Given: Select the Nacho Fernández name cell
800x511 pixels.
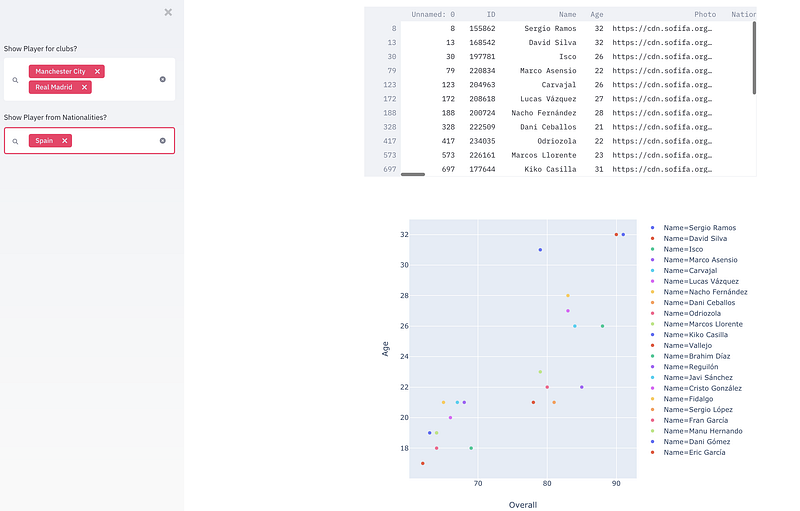Looking at the screenshot, I should (544, 113).
